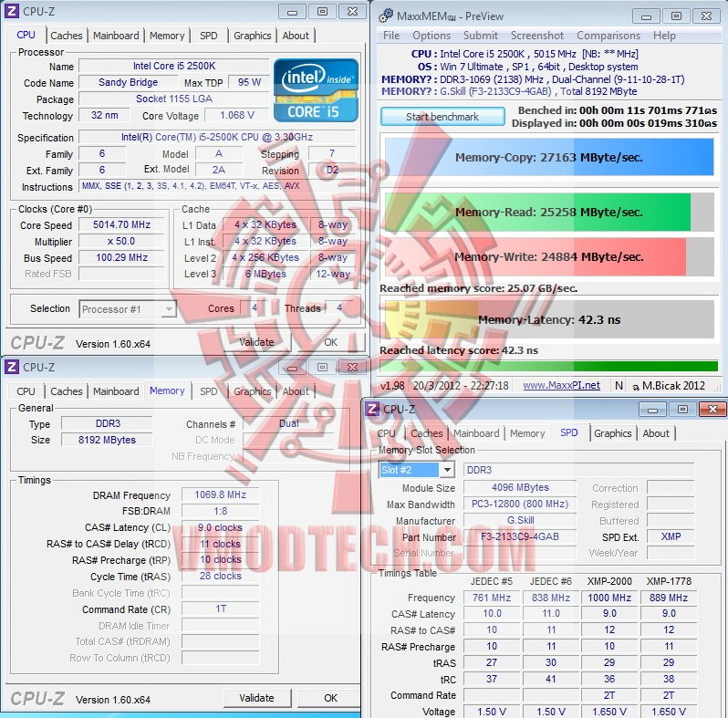Click the CPU-Z logo icon in top window title bar

click(x=12, y=11)
